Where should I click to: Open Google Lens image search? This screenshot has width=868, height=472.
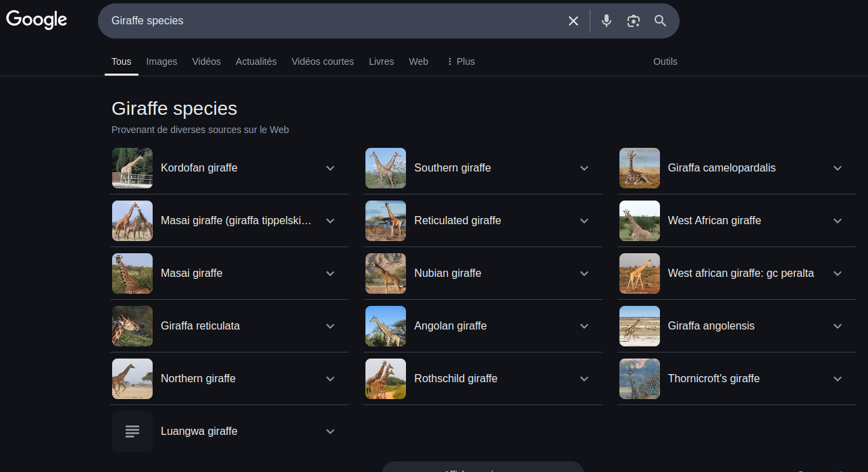point(633,21)
